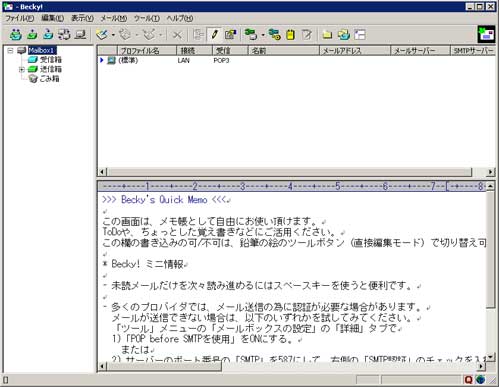
Task: Open dropdown arrow beside the forward icon
Action: click(x=160, y=35)
